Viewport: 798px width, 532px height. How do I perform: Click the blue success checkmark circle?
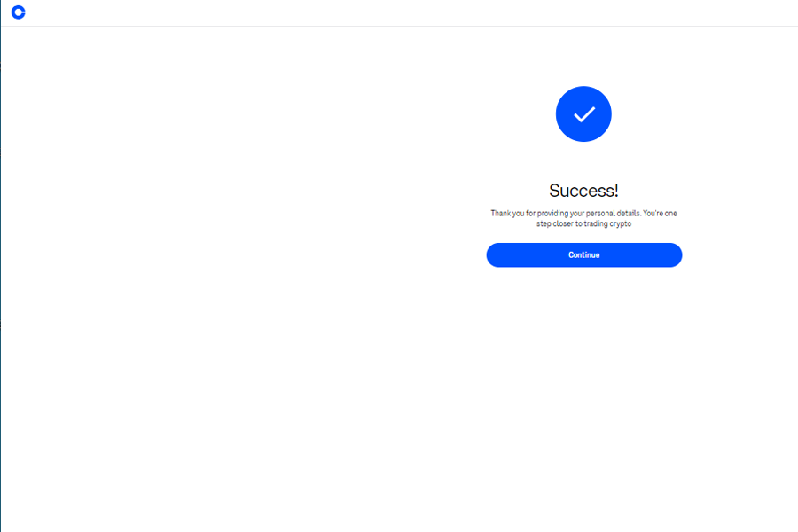pyautogui.click(x=583, y=114)
